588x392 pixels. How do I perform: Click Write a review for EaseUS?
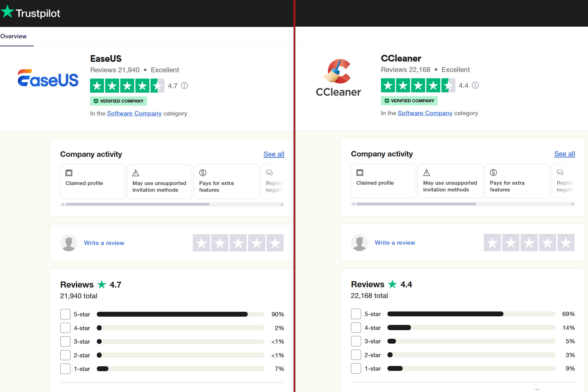[x=103, y=243]
